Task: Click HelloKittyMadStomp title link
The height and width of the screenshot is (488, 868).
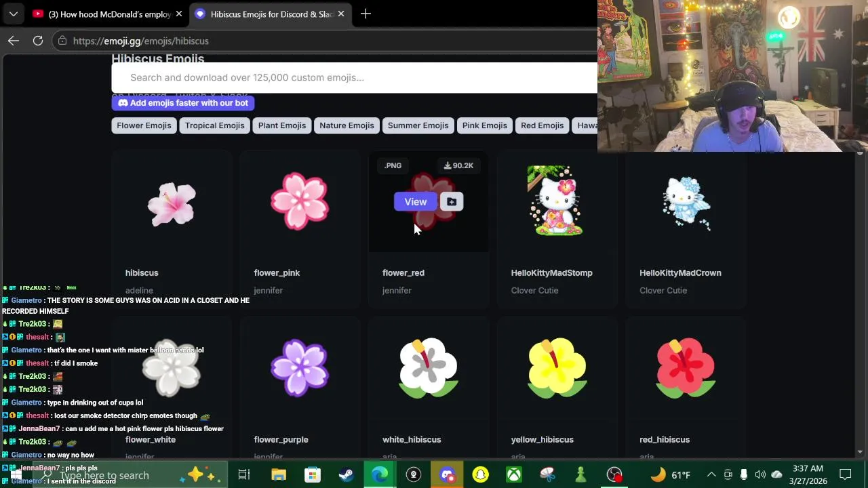Action: [551, 272]
